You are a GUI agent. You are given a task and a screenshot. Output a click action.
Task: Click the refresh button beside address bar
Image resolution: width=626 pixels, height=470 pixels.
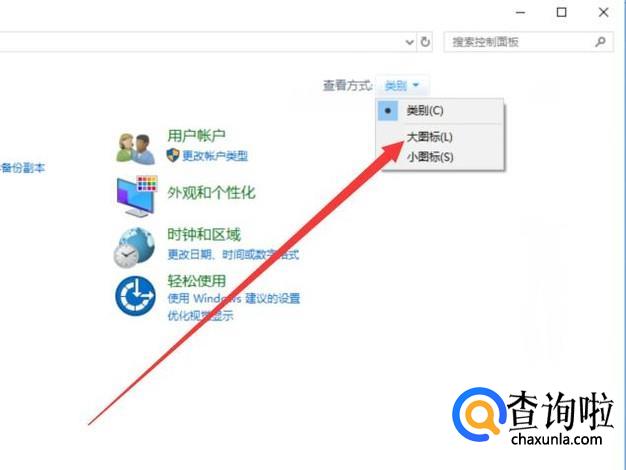tap(425, 42)
